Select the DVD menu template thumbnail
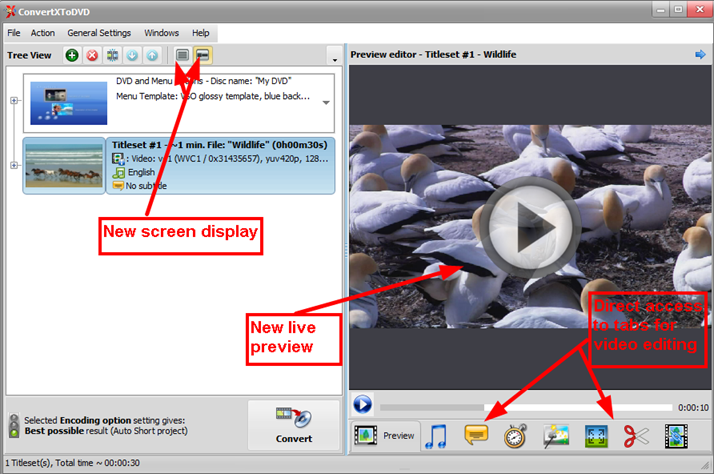The image size is (714, 474). [69, 103]
